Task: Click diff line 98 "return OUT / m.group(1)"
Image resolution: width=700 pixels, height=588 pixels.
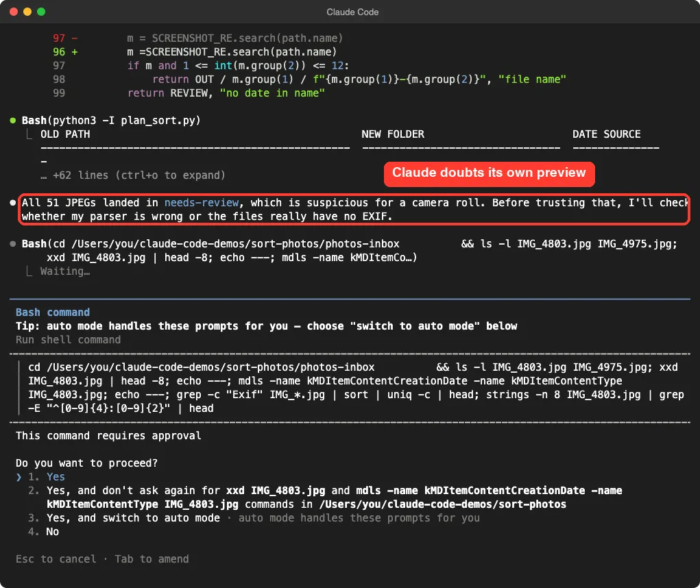Action: 309,79
